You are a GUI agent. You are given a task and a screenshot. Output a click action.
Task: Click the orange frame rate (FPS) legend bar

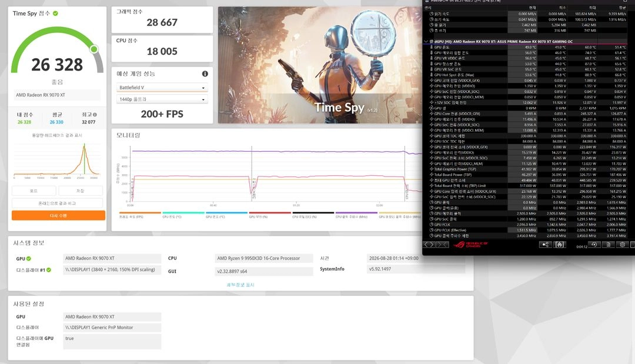point(140,212)
